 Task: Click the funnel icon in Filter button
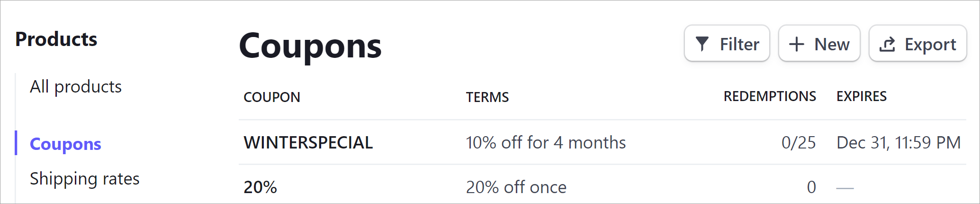click(702, 44)
